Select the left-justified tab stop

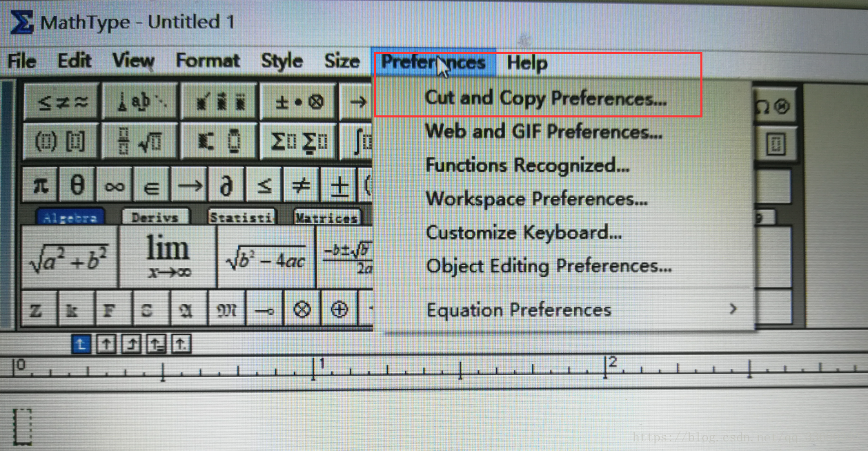click(81, 343)
